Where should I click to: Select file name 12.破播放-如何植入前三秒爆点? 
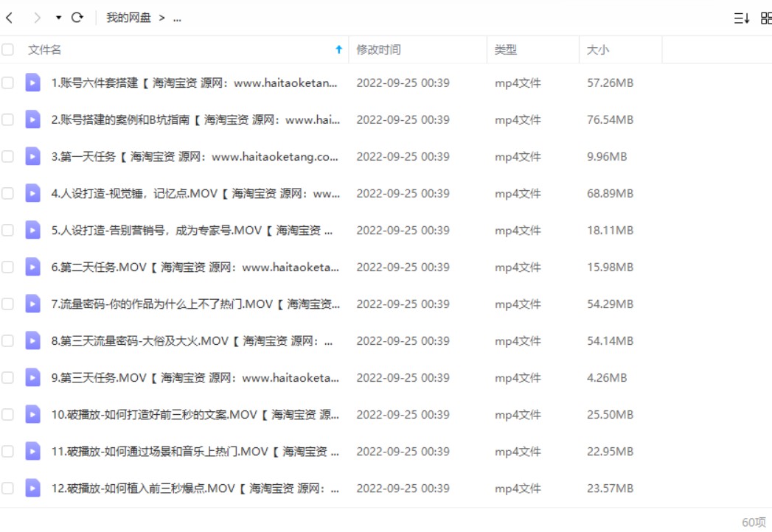click(x=195, y=489)
